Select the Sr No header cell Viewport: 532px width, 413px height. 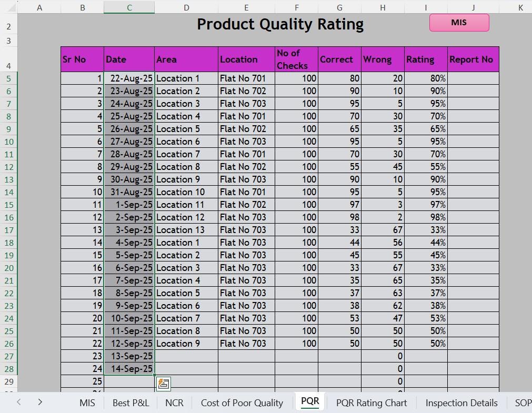[82, 59]
